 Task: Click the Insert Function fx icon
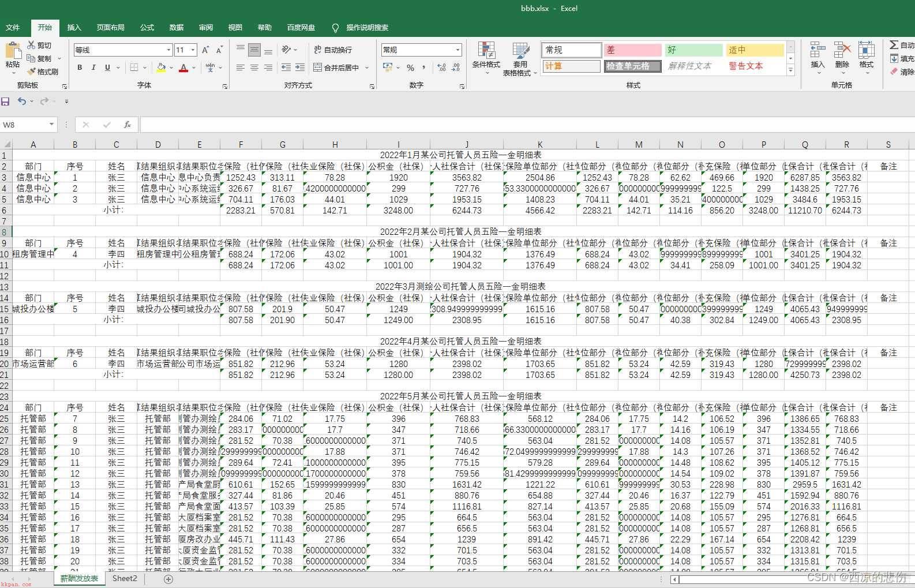coord(127,125)
